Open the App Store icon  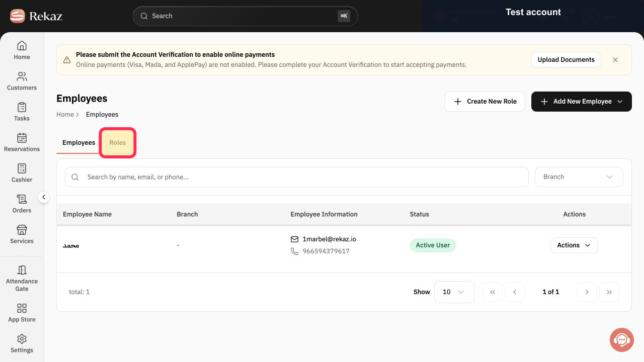pyautogui.click(x=22, y=308)
